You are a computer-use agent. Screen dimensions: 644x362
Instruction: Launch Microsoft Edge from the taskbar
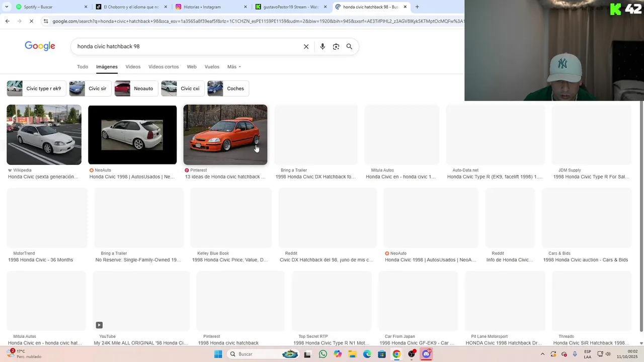(367, 354)
